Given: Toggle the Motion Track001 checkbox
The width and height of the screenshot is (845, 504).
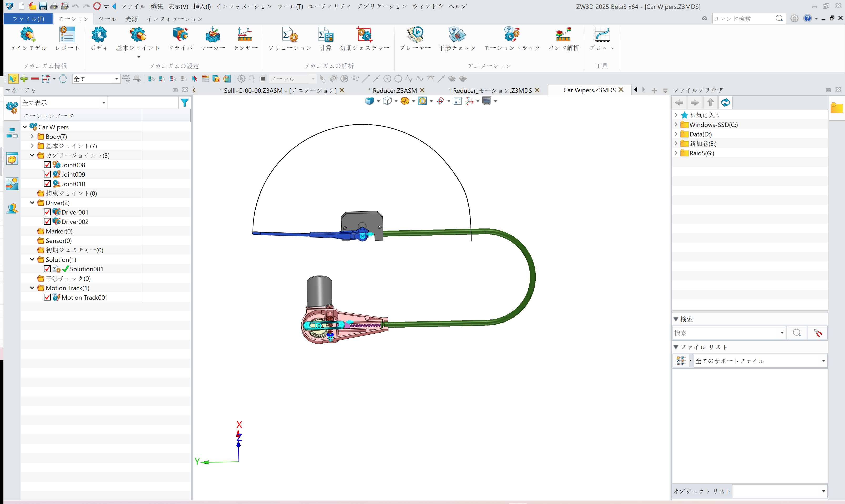Looking at the screenshot, I should coord(47,297).
